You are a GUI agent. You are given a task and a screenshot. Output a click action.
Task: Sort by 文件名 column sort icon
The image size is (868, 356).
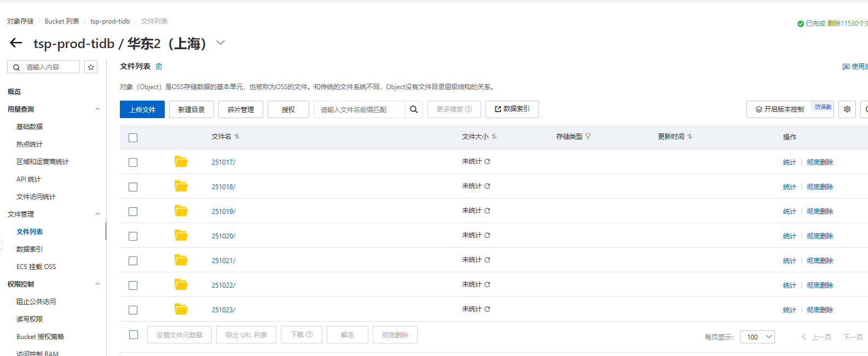[237, 137]
